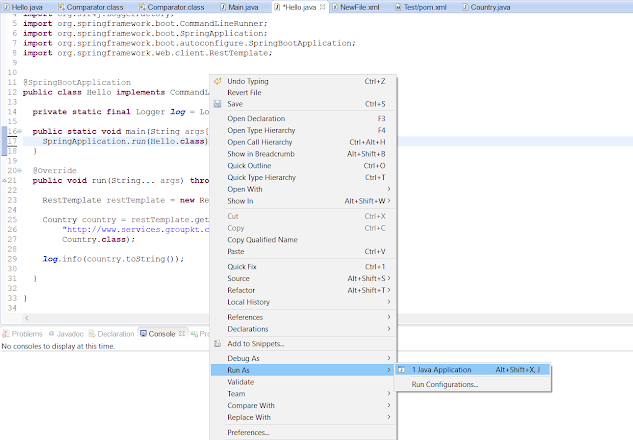The width and height of the screenshot is (633, 440).
Task: Switch to Test/pom.xml editor tab
Action: [421, 7]
